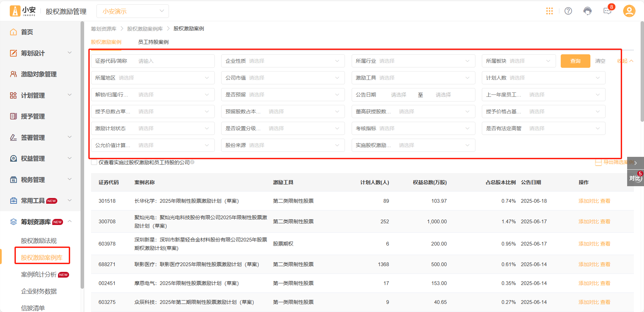Open 信披清单 in sidebar
The image size is (644, 312).
pyautogui.click(x=33, y=308)
